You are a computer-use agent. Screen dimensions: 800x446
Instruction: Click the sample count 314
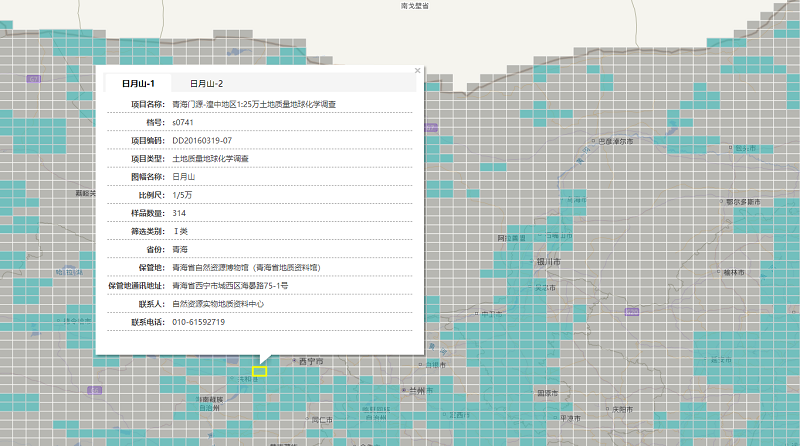click(179, 213)
